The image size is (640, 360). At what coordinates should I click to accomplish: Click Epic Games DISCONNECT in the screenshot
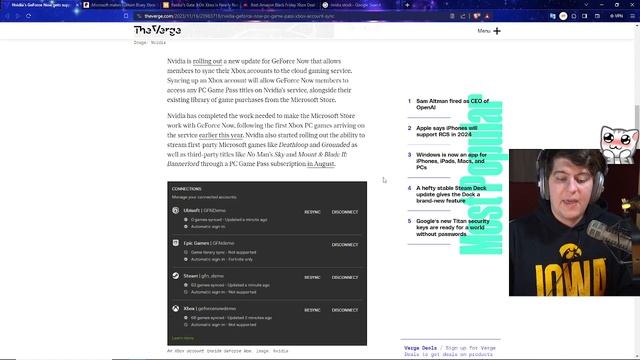coord(345,245)
